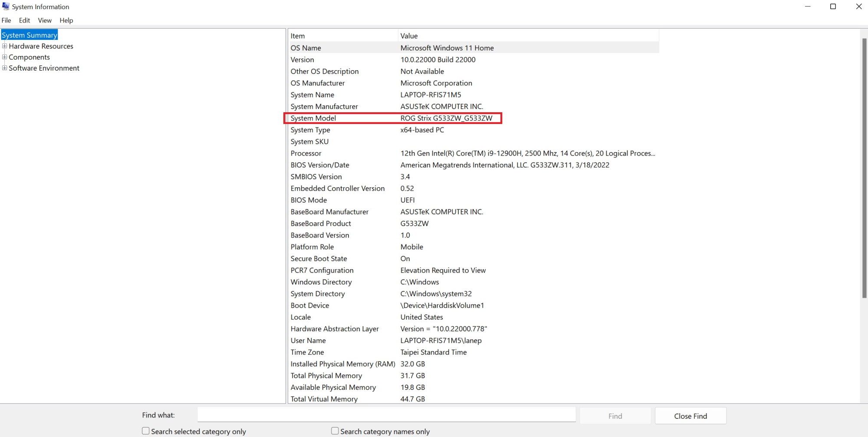868x437 pixels.
Task: Select the Embedded Controller Version row
Action: tap(473, 189)
